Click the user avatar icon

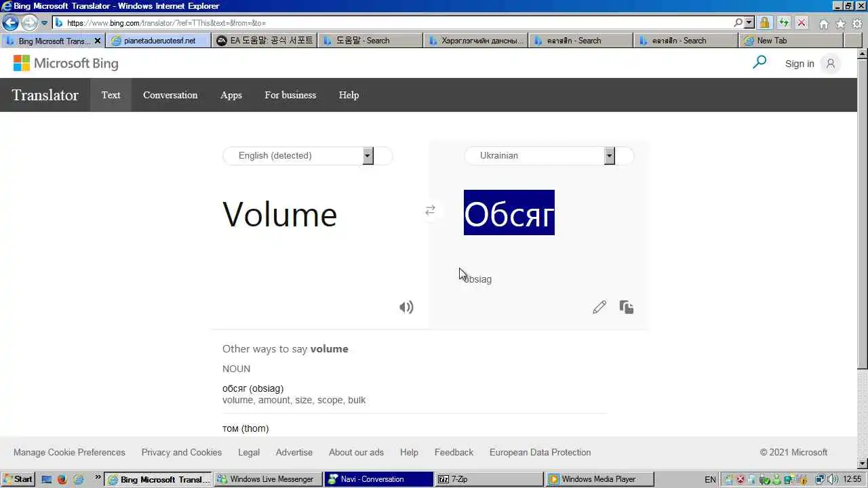pos(831,64)
